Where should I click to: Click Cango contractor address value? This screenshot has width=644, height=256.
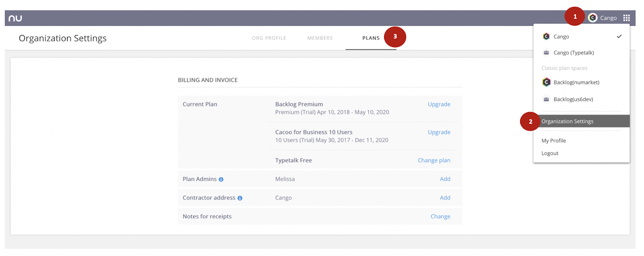click(283, 198)
